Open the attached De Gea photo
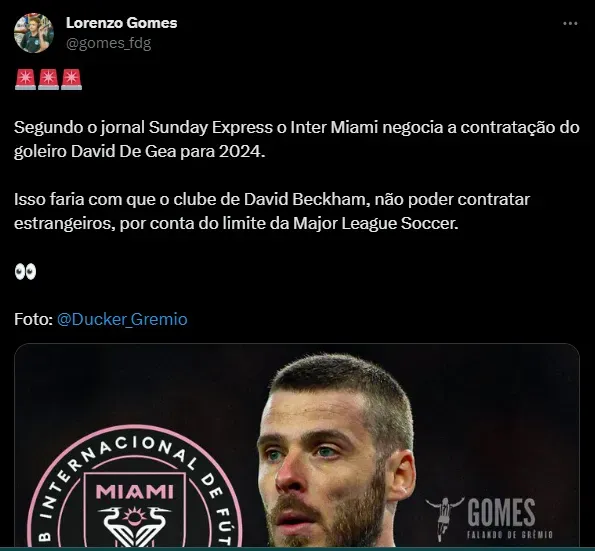This screenshot has height=551, width=595. coord(297,445)
